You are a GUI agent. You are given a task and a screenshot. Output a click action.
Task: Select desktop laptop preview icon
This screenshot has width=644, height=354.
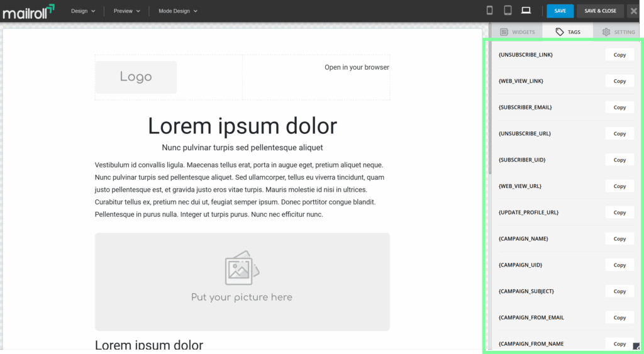point(526,11)
